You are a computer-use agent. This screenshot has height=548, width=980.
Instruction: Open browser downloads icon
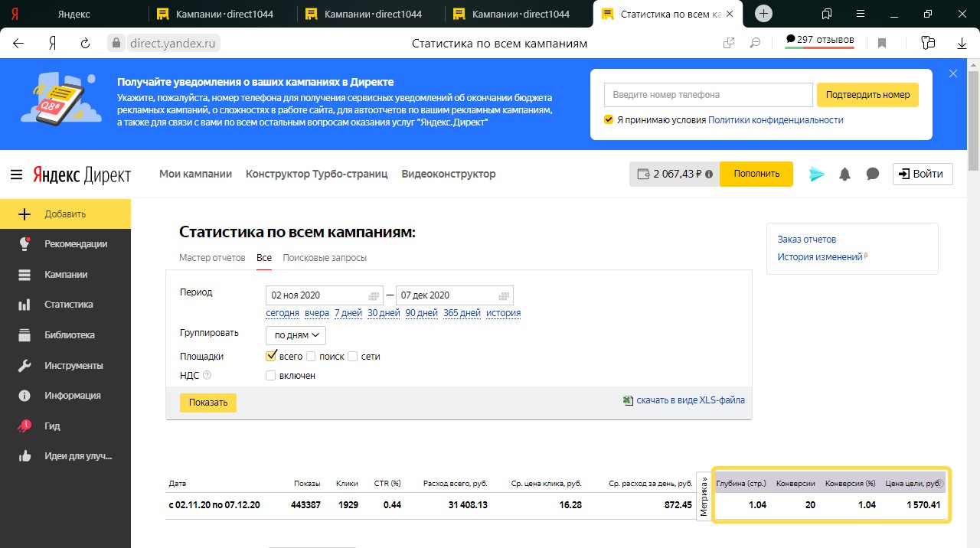(x=962, y=44)
